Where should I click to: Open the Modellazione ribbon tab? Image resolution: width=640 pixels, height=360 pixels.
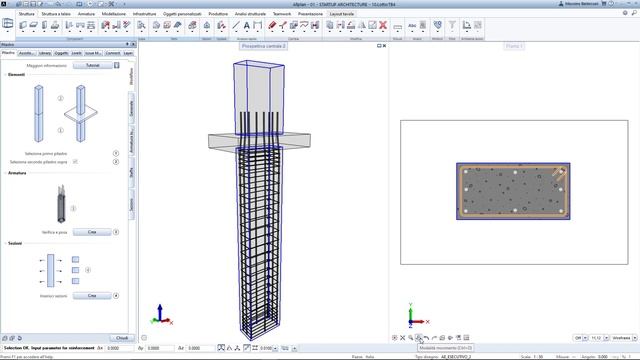pos(114,14)
